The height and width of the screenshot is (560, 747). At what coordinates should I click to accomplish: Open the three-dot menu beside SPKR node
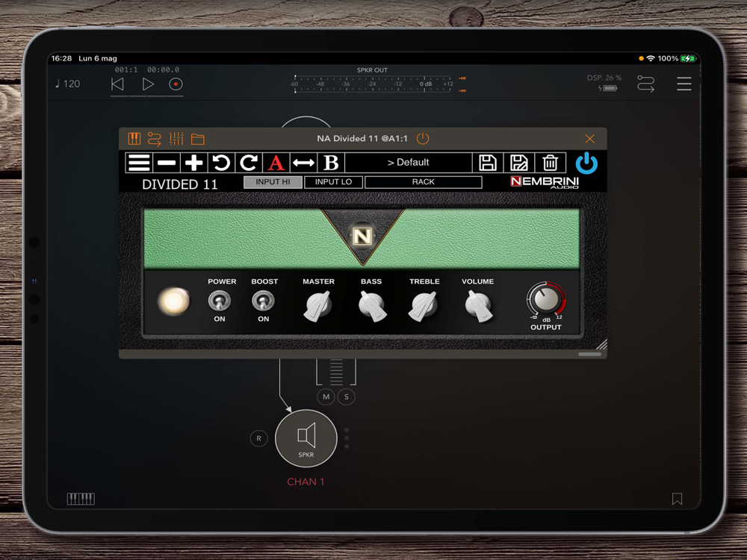347,438
